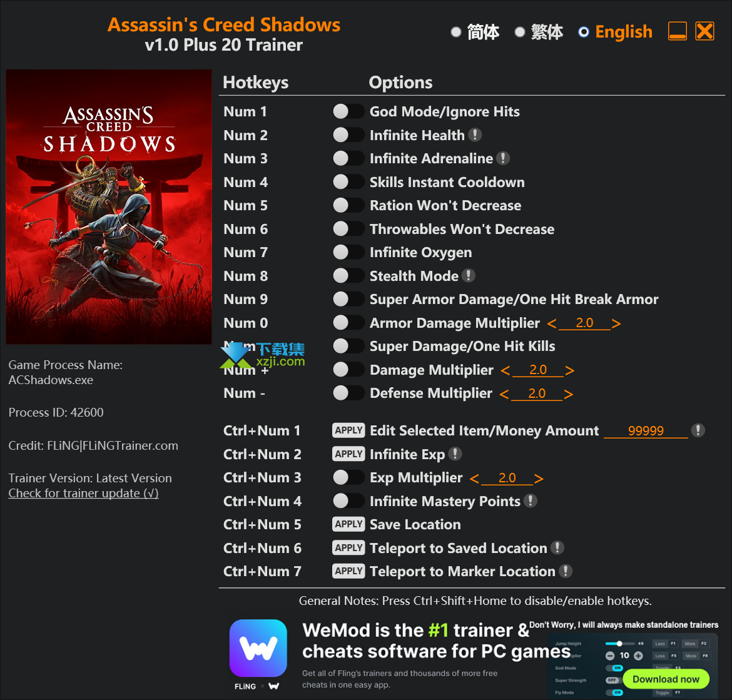Screen dimensions: 732x700
Task: Apply Save Location
Action: (348, 524)
